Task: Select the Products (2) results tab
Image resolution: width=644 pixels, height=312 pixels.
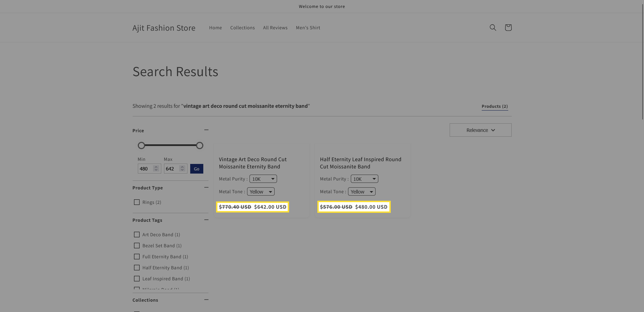Action: [x=494, y=106]
